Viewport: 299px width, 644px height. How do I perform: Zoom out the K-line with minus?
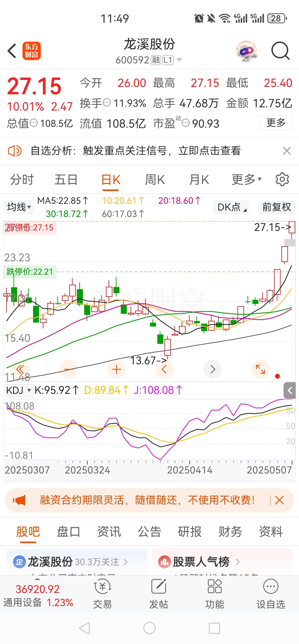click(69, 369)
